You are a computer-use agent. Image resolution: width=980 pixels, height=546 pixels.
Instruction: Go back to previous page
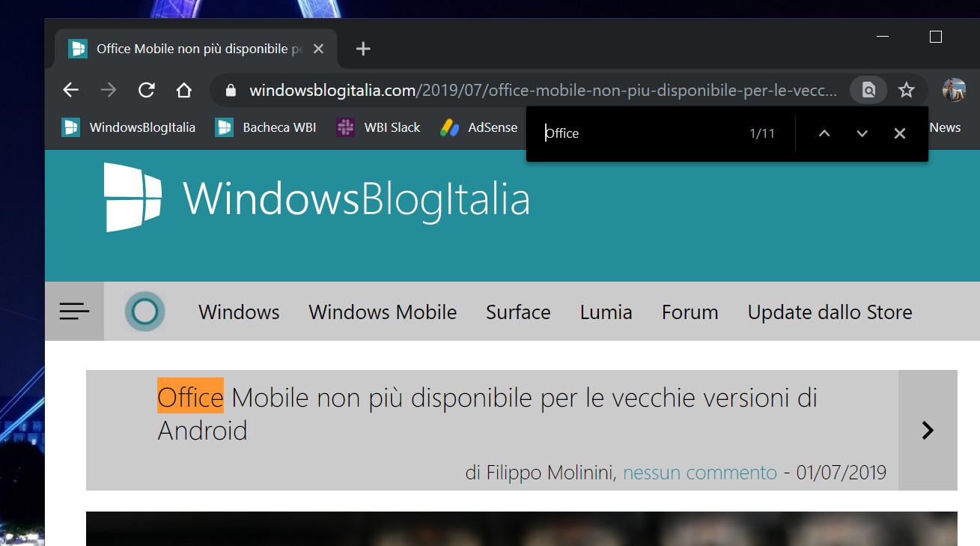point(70,91)
